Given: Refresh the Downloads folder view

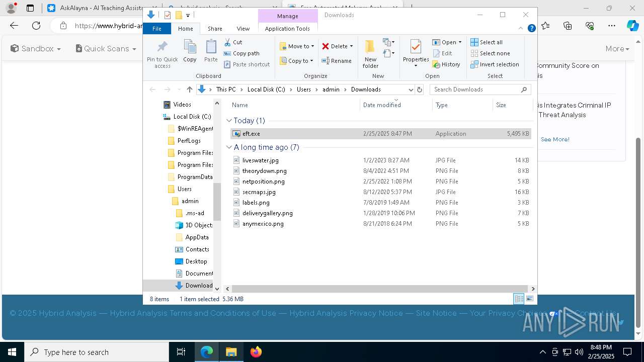Looking at the screenshot, I should click(420, 89).
